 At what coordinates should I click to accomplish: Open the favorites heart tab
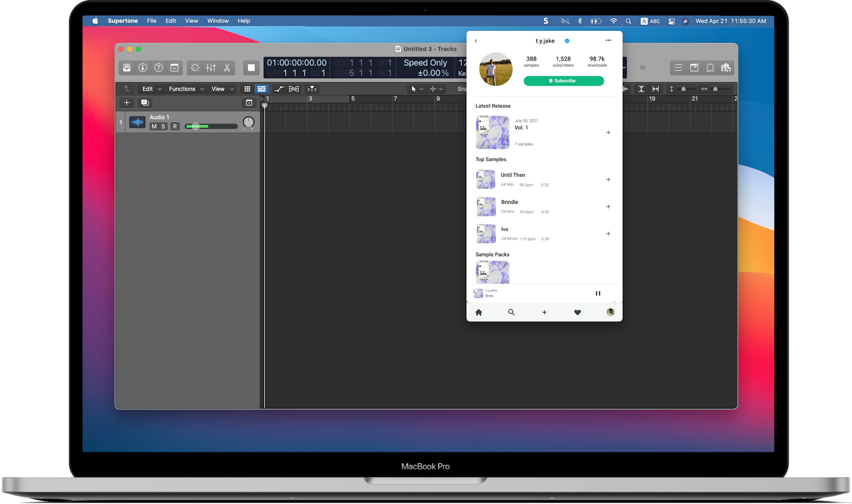point(578,312)
